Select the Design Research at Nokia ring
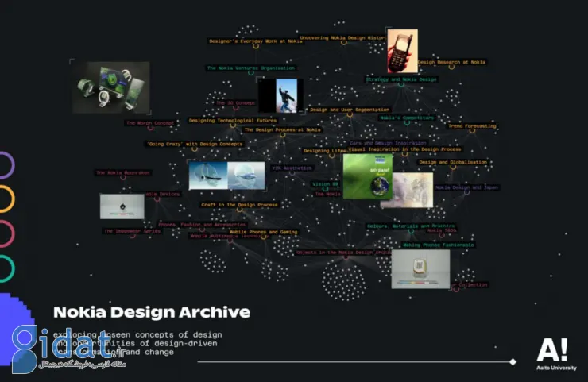This screenshot has height=382, width=588. 451,67
